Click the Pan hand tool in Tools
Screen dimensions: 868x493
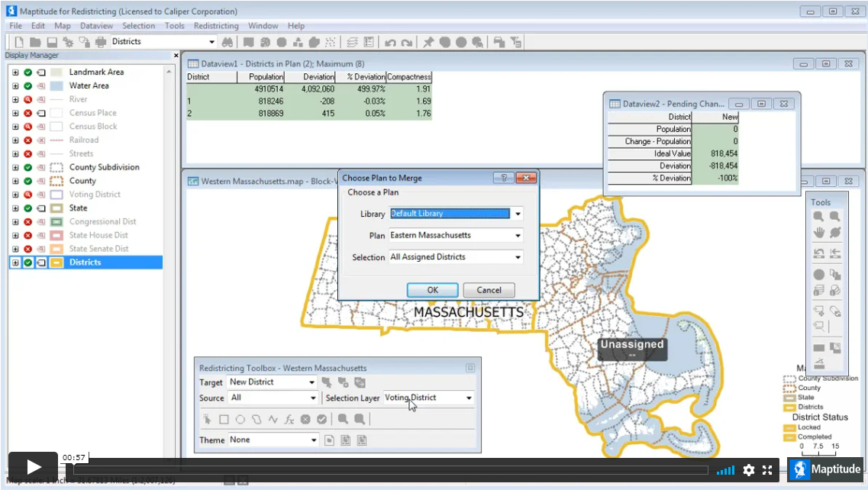(x=818, y=233)
